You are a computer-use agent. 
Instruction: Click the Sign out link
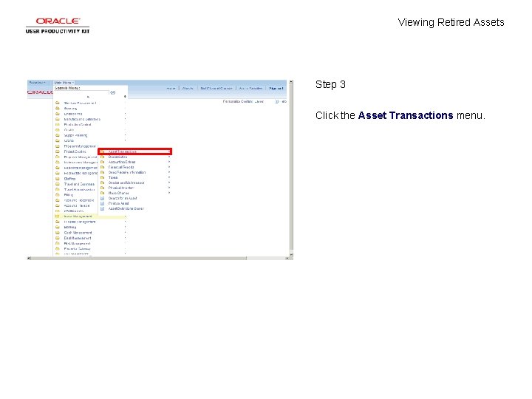[276, 89]
